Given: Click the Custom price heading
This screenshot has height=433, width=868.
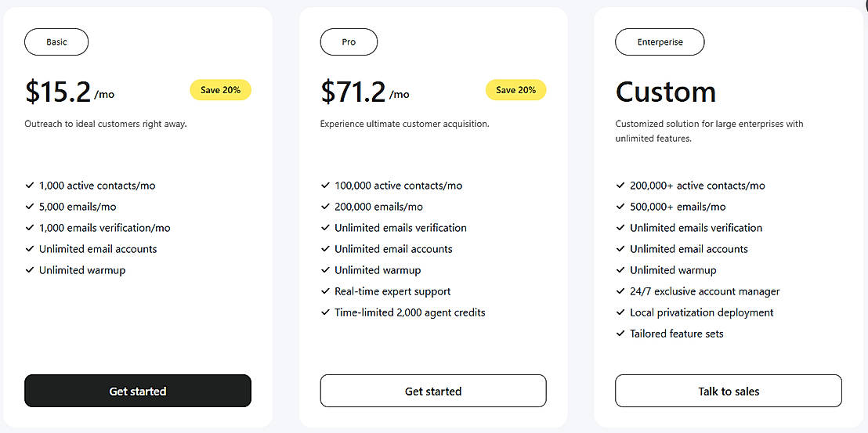Looking at the screenshot, I should (x=666, y=92).
